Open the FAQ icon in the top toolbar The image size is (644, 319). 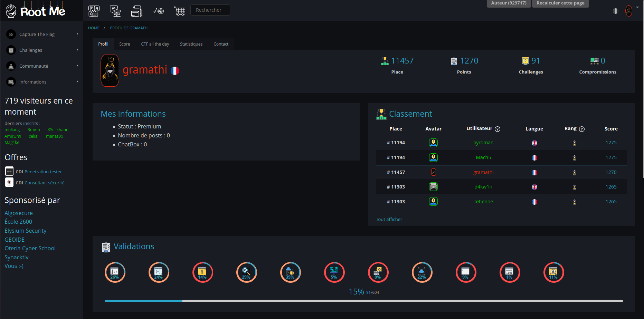point(94,11)
